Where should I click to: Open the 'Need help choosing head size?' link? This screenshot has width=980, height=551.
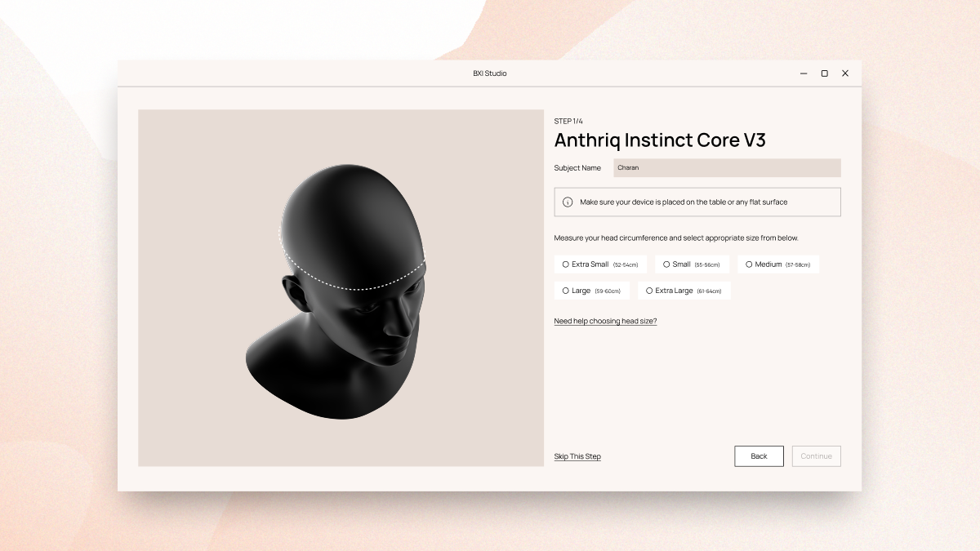[605, 321]
